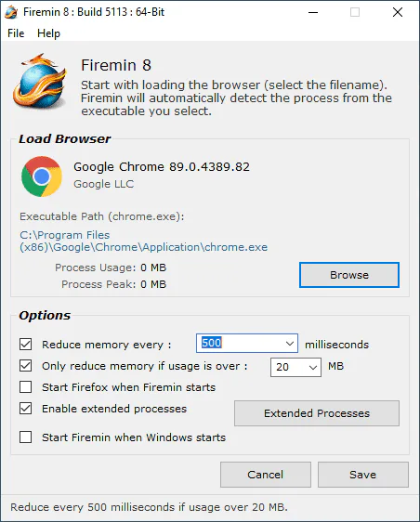
Task: Open the File menu
Action: (16, 33)
